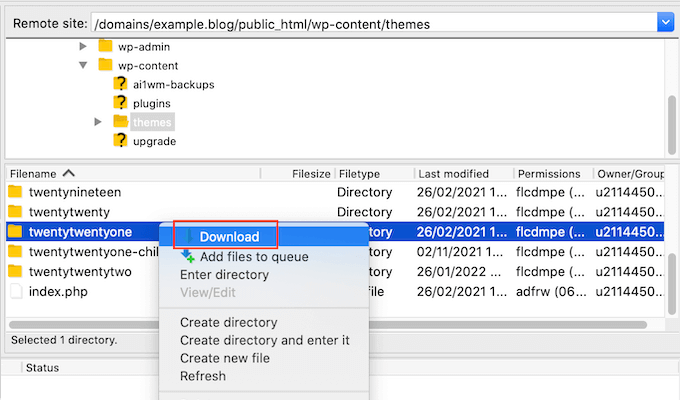Choose Create new file from menu
The image size is (680, 400).
225,358
